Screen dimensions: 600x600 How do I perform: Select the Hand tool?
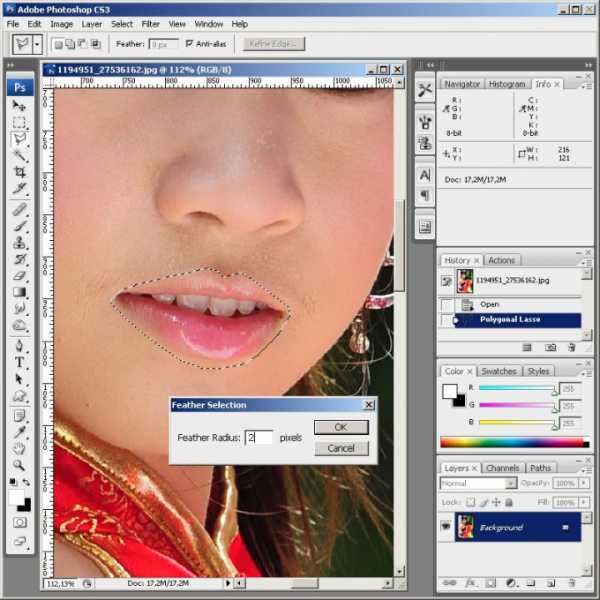(19, 449)
